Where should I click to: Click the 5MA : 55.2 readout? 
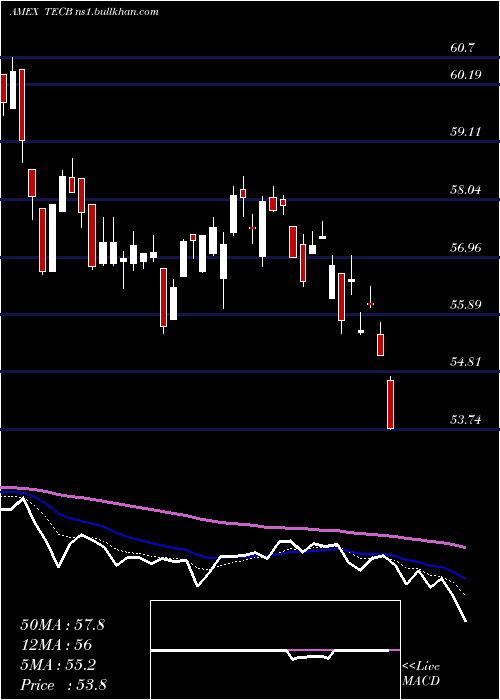pos(58,665)
